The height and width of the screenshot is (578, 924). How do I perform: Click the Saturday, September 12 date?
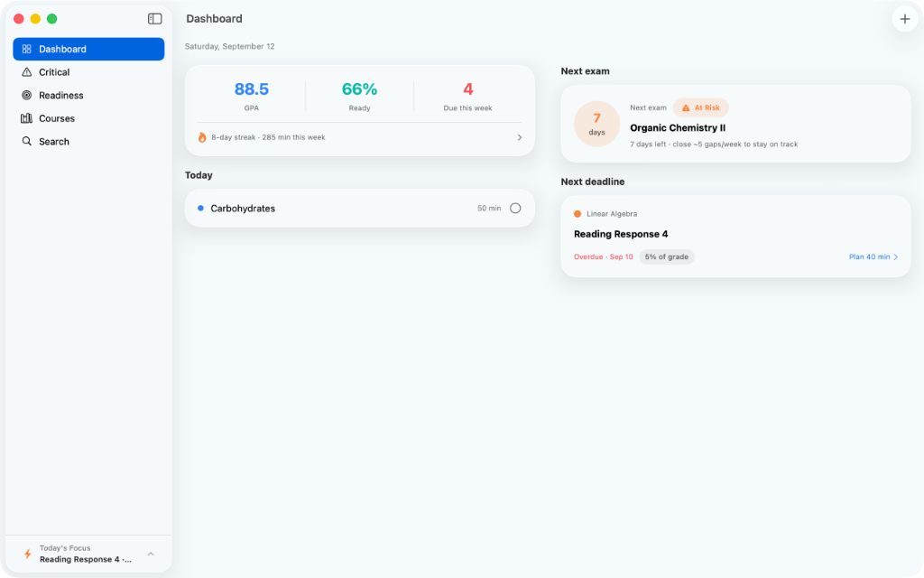point(230,47)
